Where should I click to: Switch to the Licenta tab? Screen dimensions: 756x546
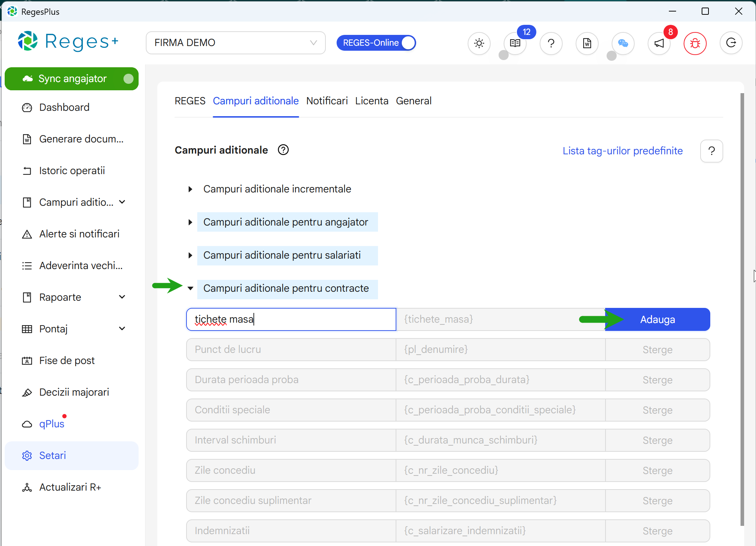click(x=372, y=101)
